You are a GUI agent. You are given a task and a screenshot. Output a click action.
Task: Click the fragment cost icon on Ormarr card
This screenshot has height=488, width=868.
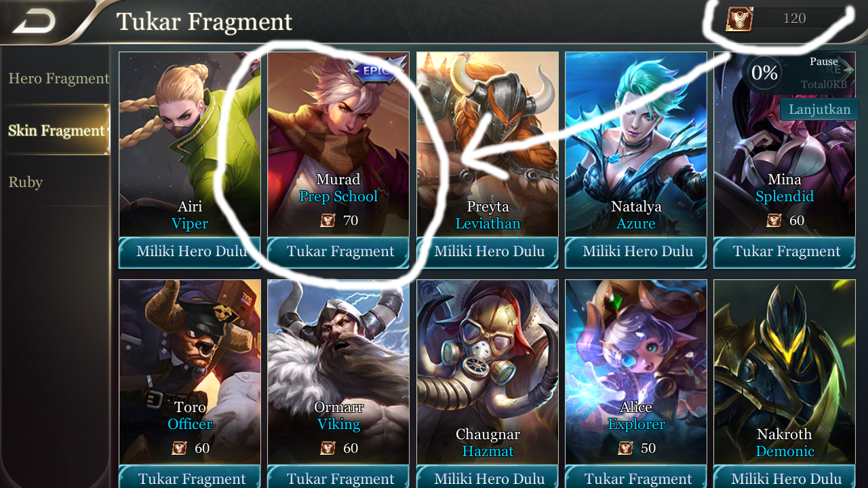pyautogui.click(x=328, y=448)
